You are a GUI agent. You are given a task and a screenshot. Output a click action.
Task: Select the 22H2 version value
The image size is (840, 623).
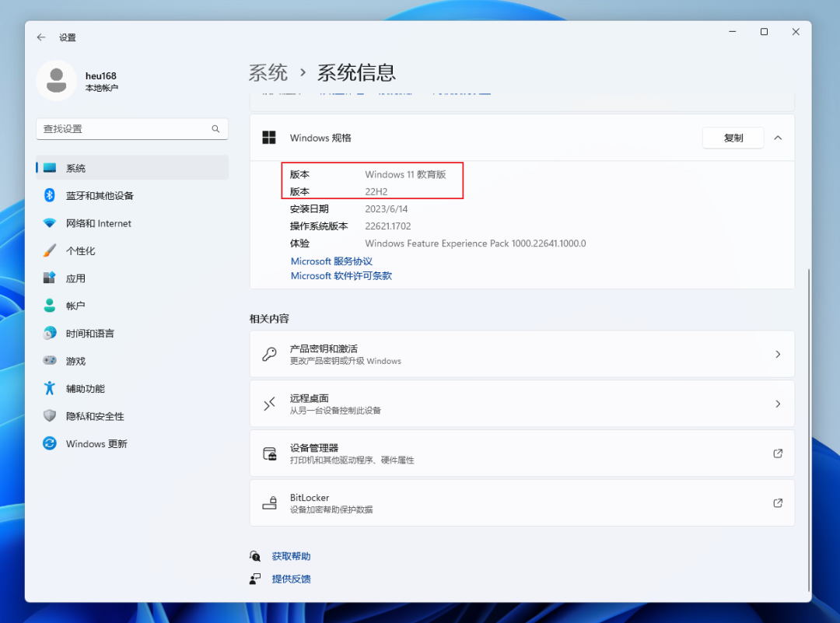[x=376, y=192]
